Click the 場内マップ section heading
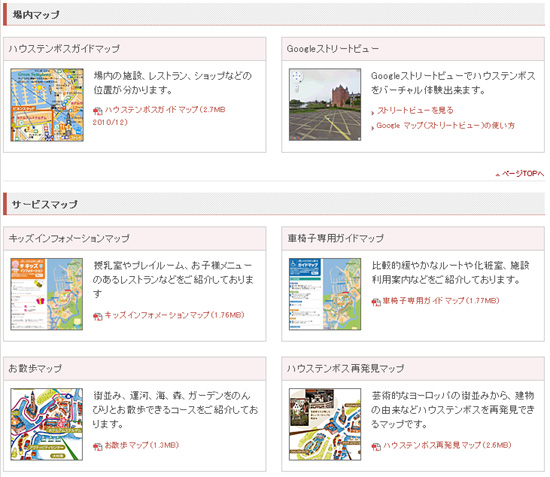Image resolution: width=550 pixels, height=477 pixels. point(36,15)
